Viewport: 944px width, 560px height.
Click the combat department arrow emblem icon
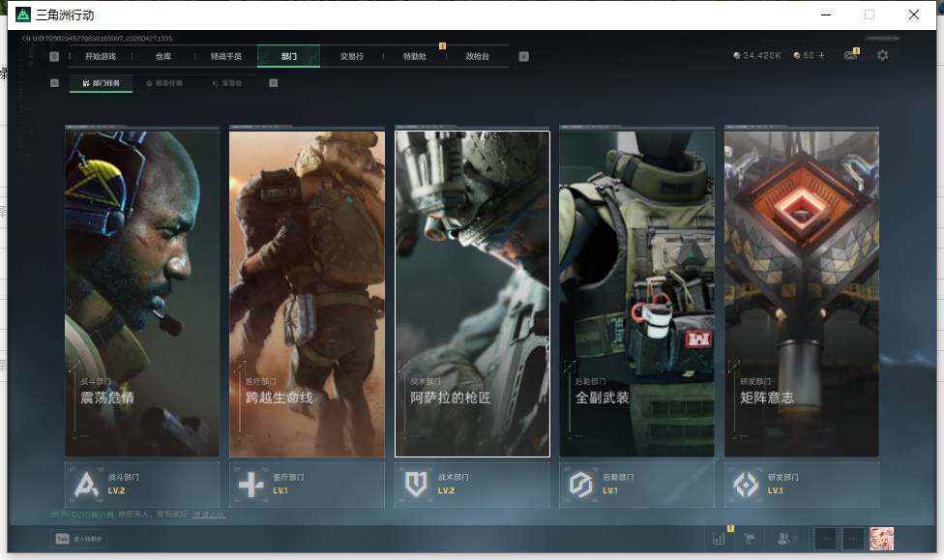(86, 485)
